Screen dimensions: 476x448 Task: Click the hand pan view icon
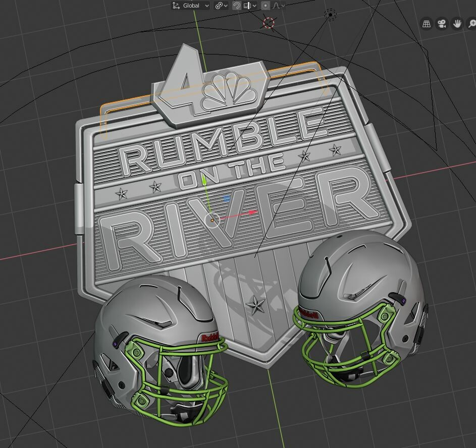click(x=457, y=24)
